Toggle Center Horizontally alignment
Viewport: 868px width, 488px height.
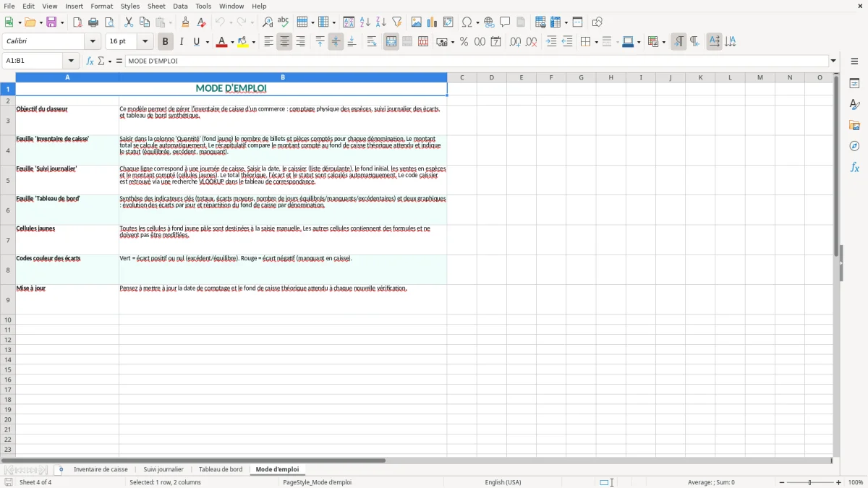coord(284,42)
